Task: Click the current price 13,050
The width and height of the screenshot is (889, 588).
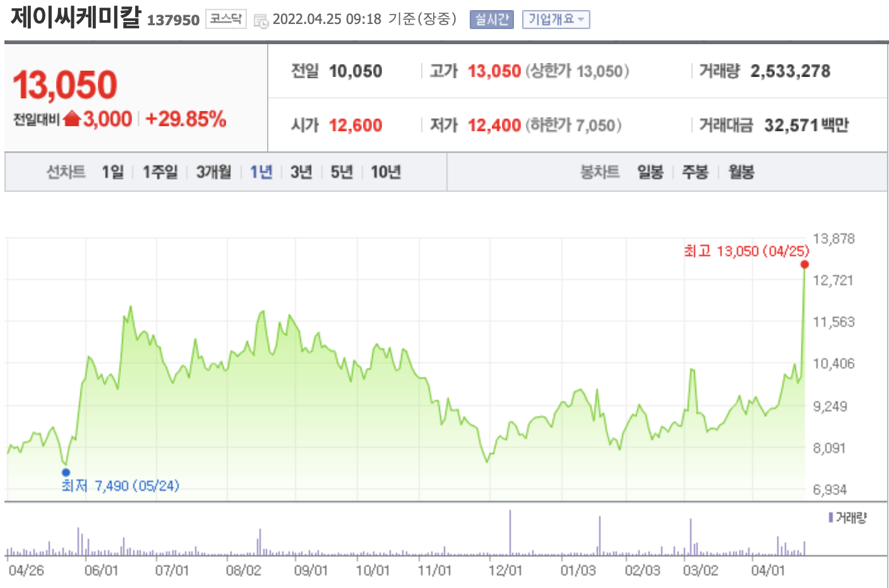Action: tap(65, 85)
